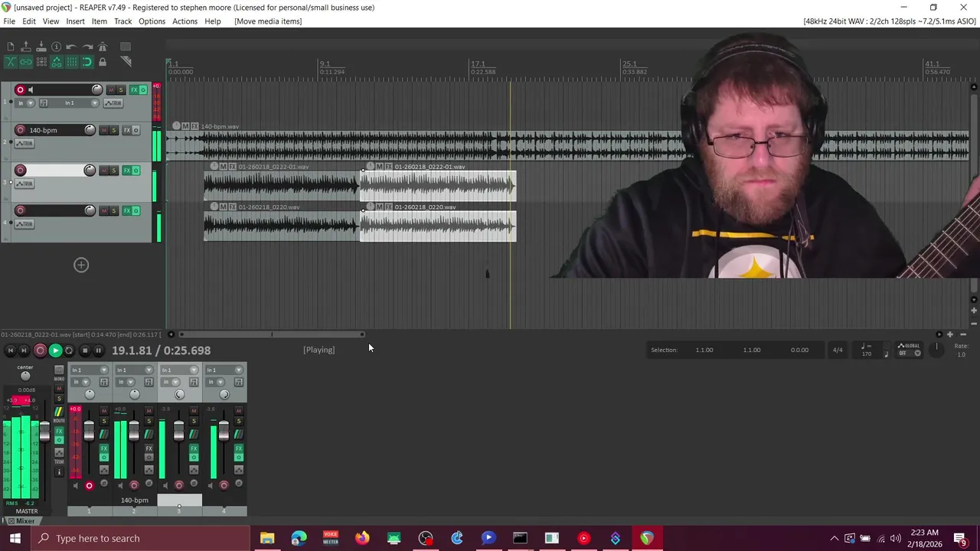Click the transport Record button

[x=40, y=350]
